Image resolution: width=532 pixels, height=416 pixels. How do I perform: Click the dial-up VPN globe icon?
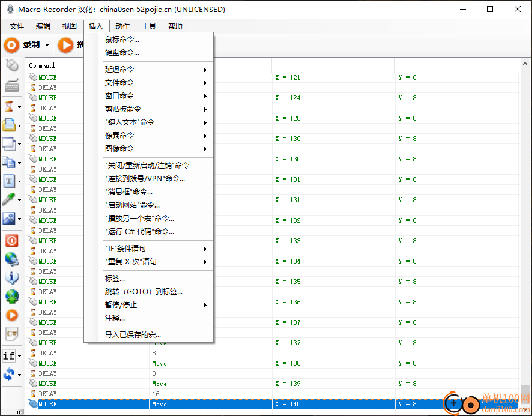coord(12,259)
